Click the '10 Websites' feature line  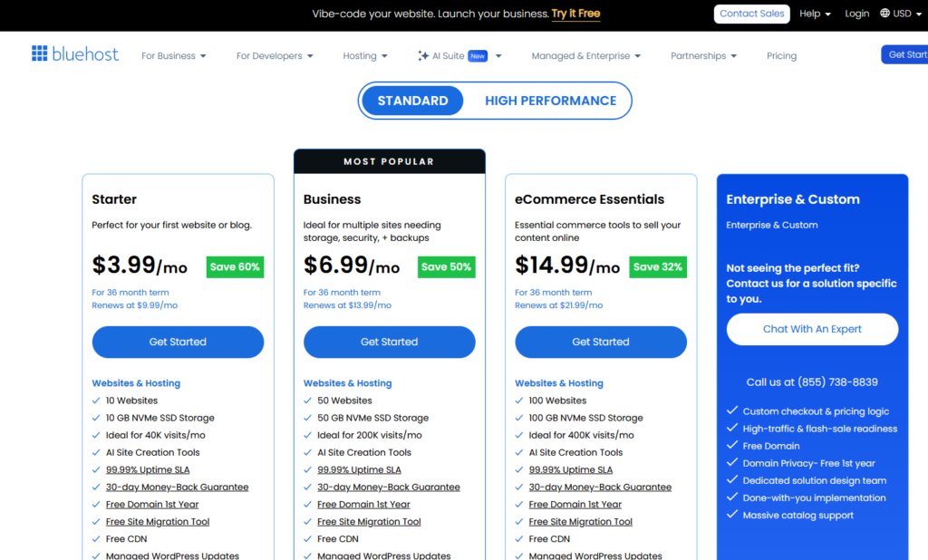[x=131, y=401]
